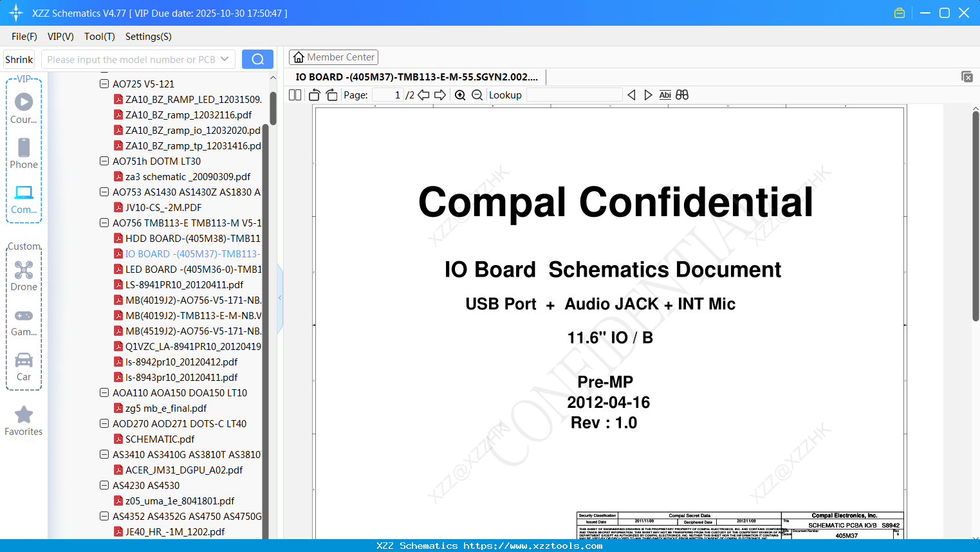The height and width of the screenshot is (552, 980).
Task: Toggle the Abi whole-word match option
Action: 665,95
